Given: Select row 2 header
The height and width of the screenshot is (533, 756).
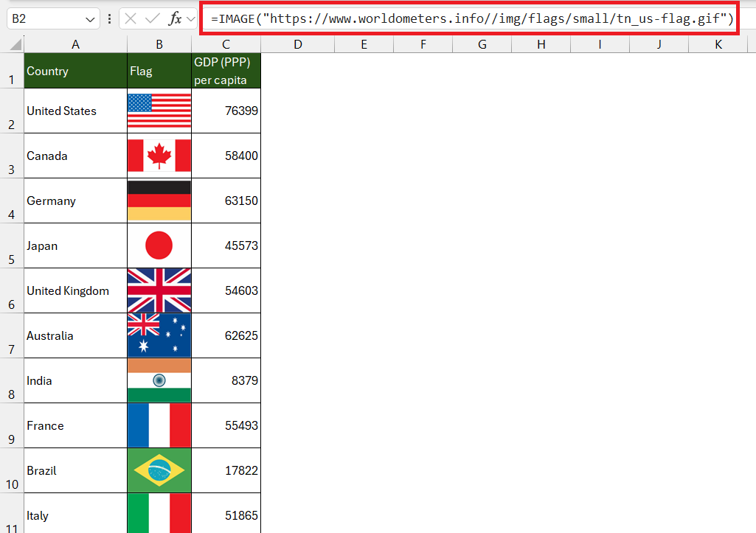Looking at the screenshot, I should coord(12,111).
